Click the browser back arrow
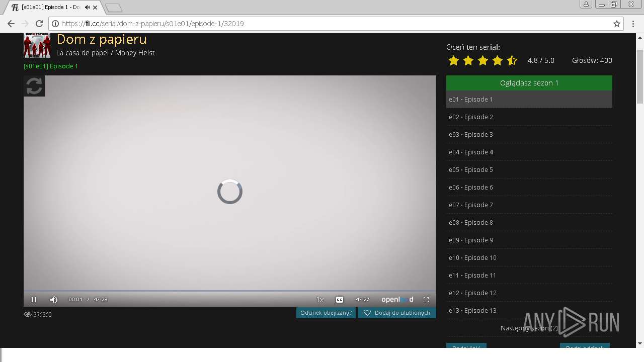This screenshot has height=362, width=644. pyautogui.click(x=11, y=24)
